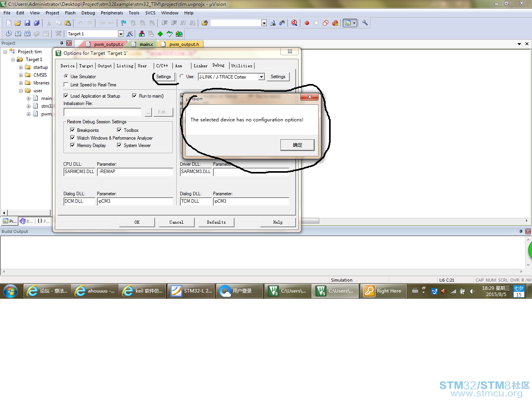Click the Project panel scrollbar left arrow

[x=4, y=213]
